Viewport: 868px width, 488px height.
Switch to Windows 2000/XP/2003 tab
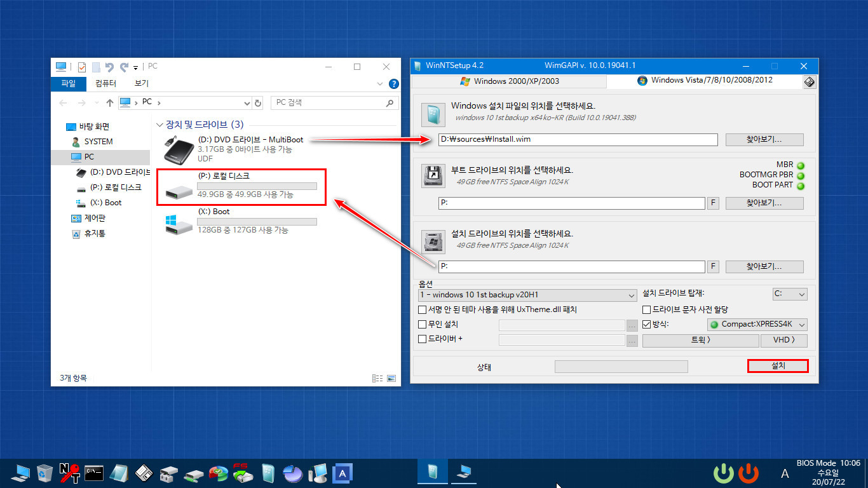tap(509, 81)
